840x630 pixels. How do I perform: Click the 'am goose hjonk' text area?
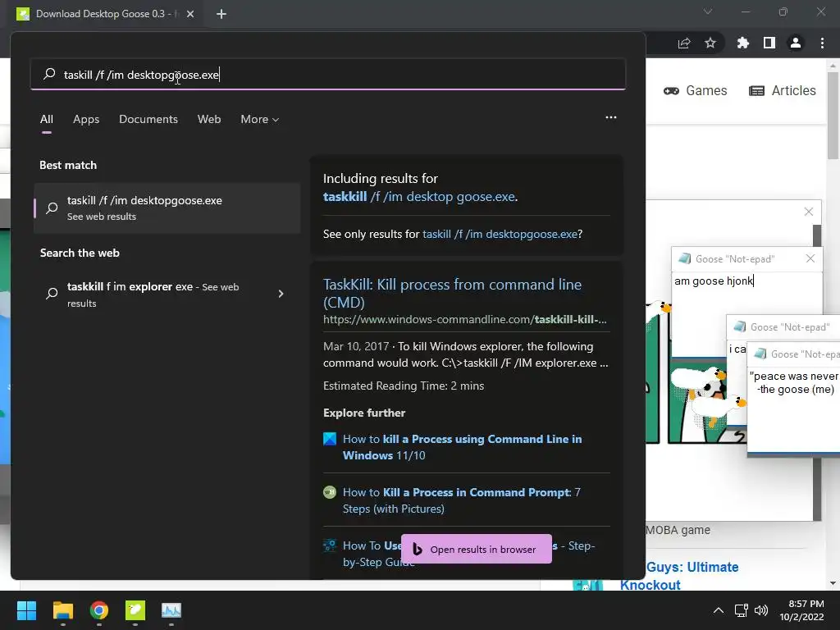click(x=746, y=313)
